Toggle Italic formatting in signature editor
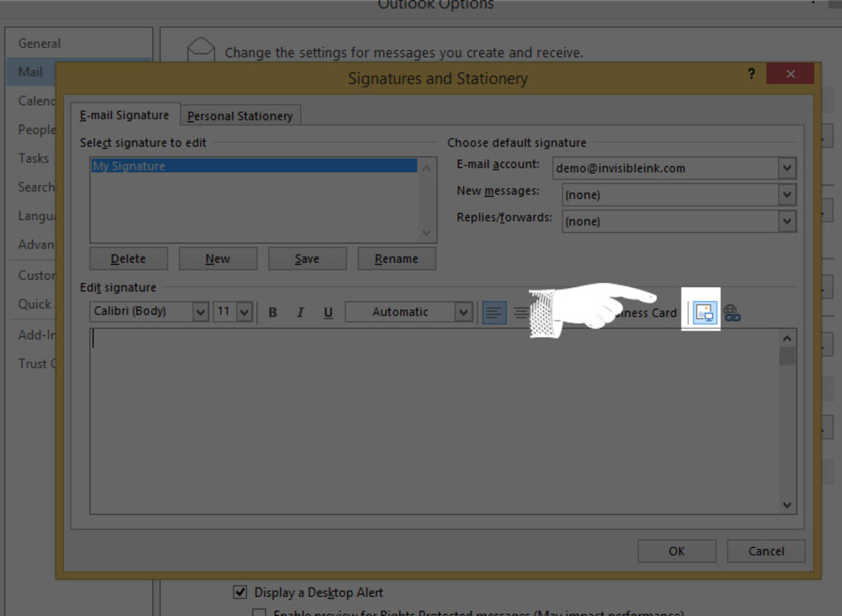This screenshot has width=842, height=616. point(301,312)
